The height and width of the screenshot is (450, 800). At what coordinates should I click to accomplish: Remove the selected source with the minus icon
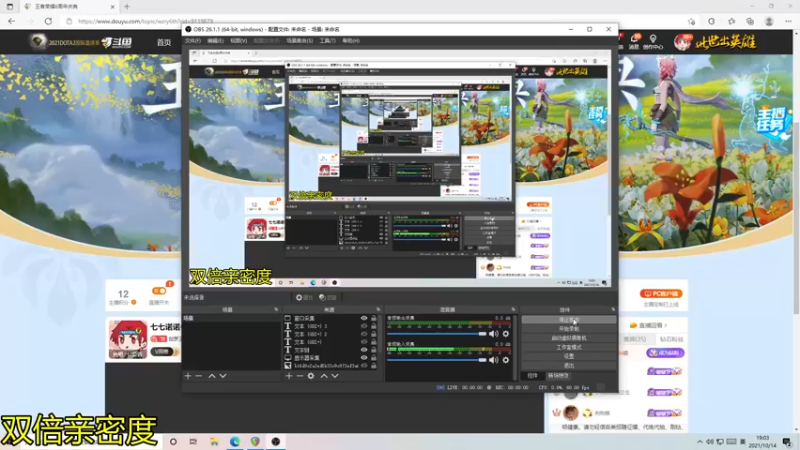[299, 376]
